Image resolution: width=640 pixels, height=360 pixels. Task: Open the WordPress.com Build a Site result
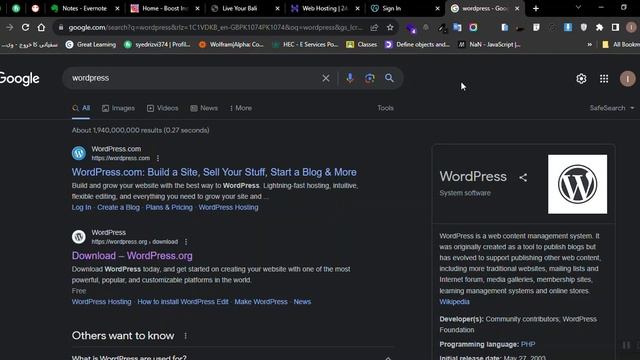point(214,172)
